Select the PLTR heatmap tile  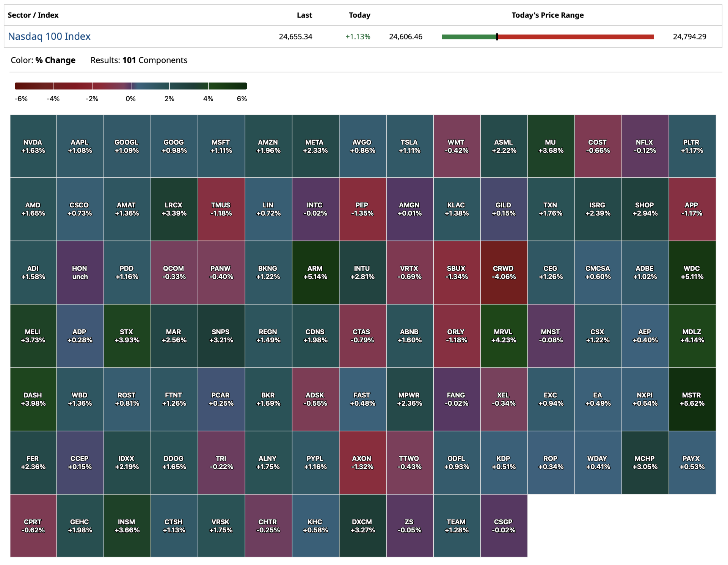[x=692, y=146]
